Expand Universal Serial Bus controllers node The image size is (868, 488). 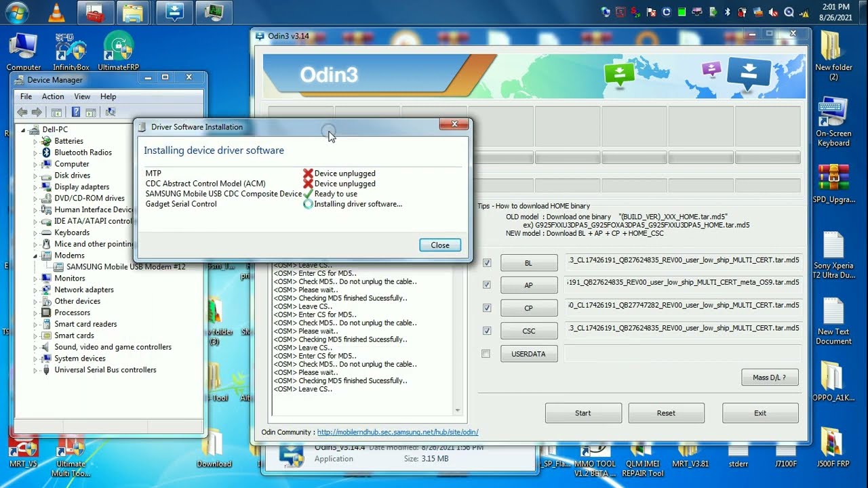click(x=35, y=370)
